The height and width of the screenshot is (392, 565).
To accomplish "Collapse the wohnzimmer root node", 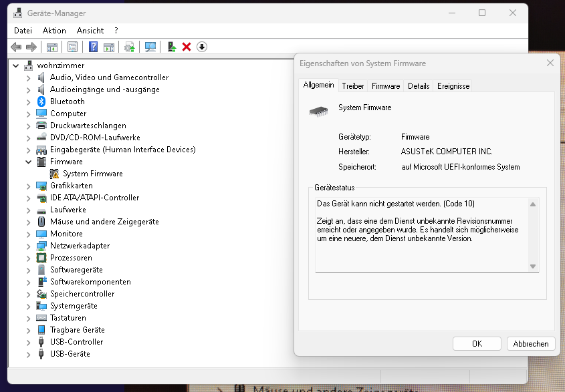I will click(x=15, y=65).
